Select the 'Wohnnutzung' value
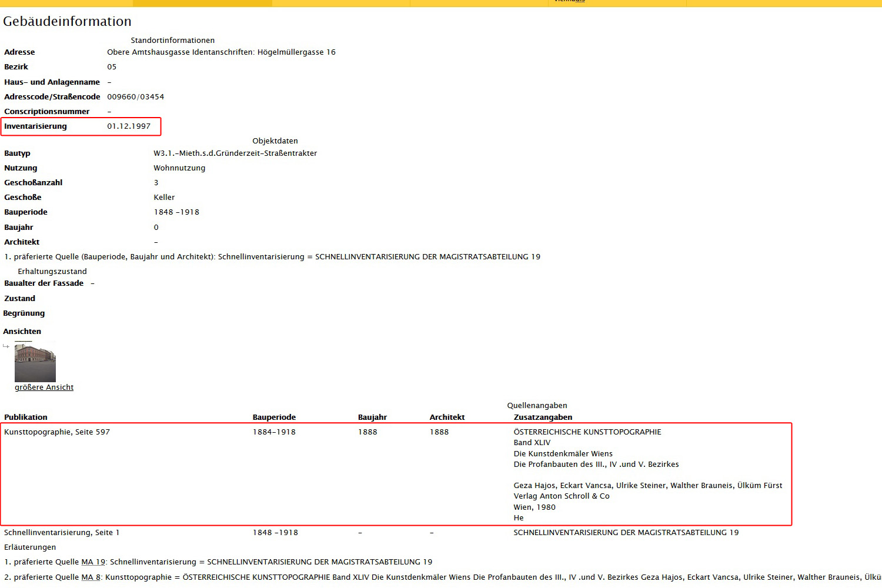This screenshot has width=882, height=588. pyautogui.click(x=179, y=168)
